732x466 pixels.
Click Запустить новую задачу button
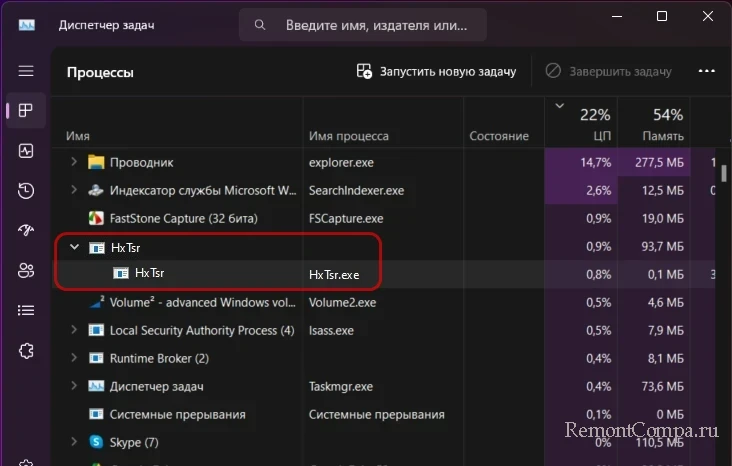[x=436, y=72]
